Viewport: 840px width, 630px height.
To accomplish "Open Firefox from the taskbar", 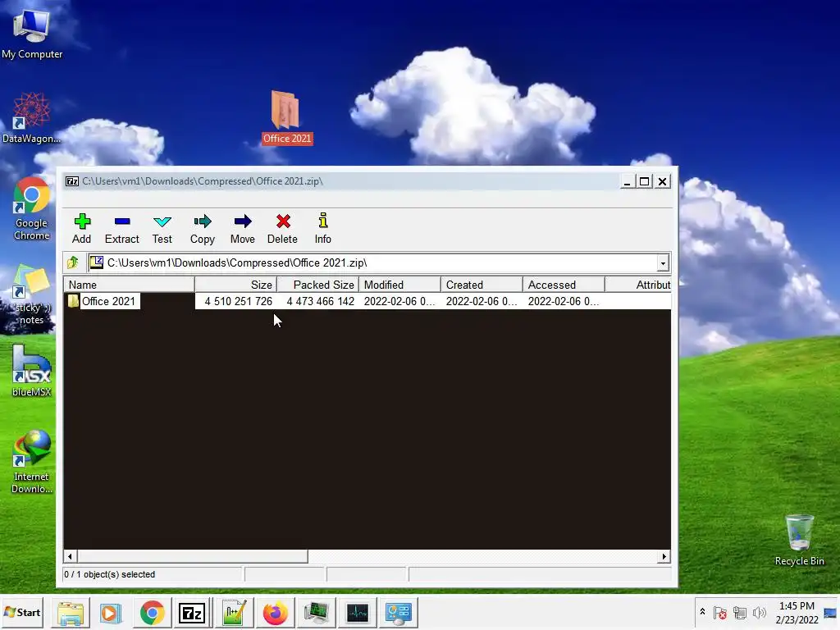I will click(276, 613).
